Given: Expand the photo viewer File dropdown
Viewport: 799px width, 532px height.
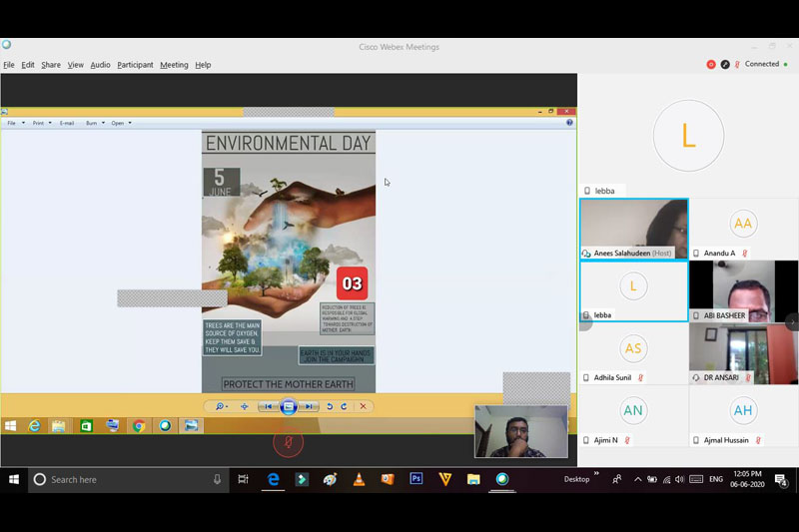Looking at the screenshot, I should pos(14,123).
